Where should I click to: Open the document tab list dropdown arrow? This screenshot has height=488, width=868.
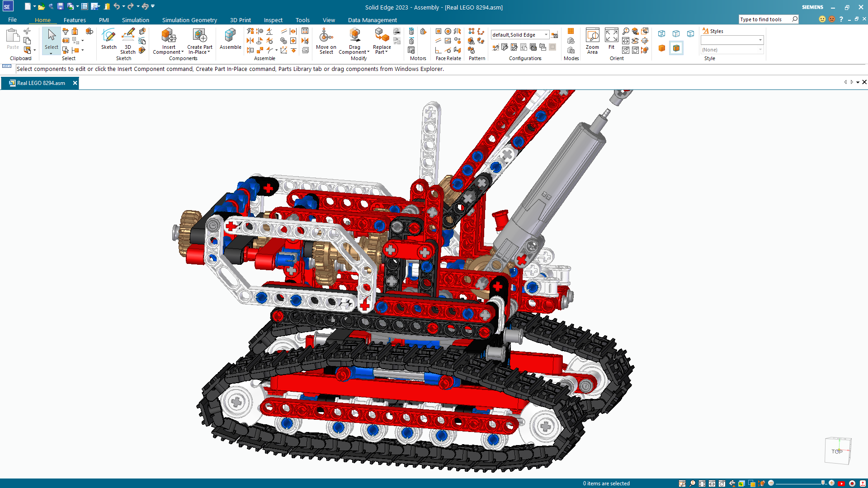click(858, 82)
